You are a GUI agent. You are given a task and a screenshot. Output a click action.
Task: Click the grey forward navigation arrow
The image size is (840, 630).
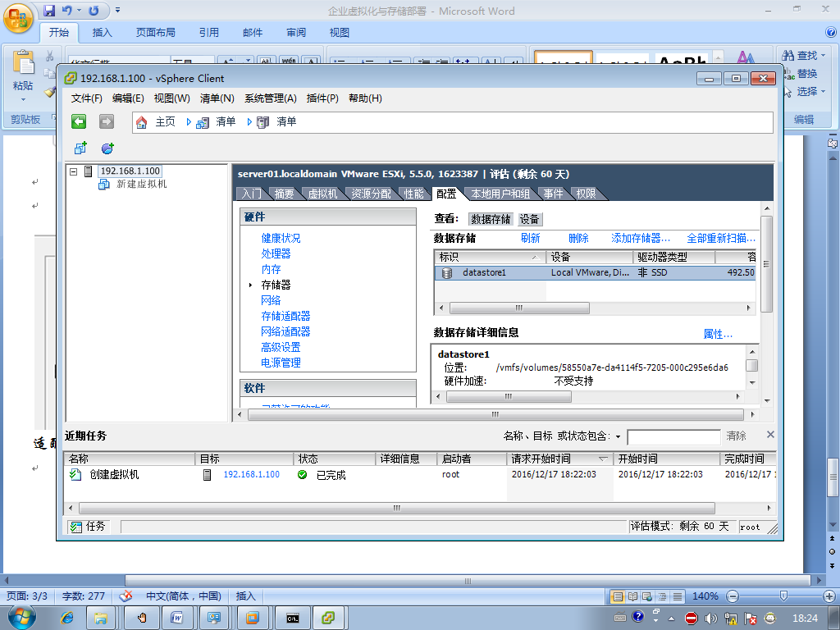107,121
